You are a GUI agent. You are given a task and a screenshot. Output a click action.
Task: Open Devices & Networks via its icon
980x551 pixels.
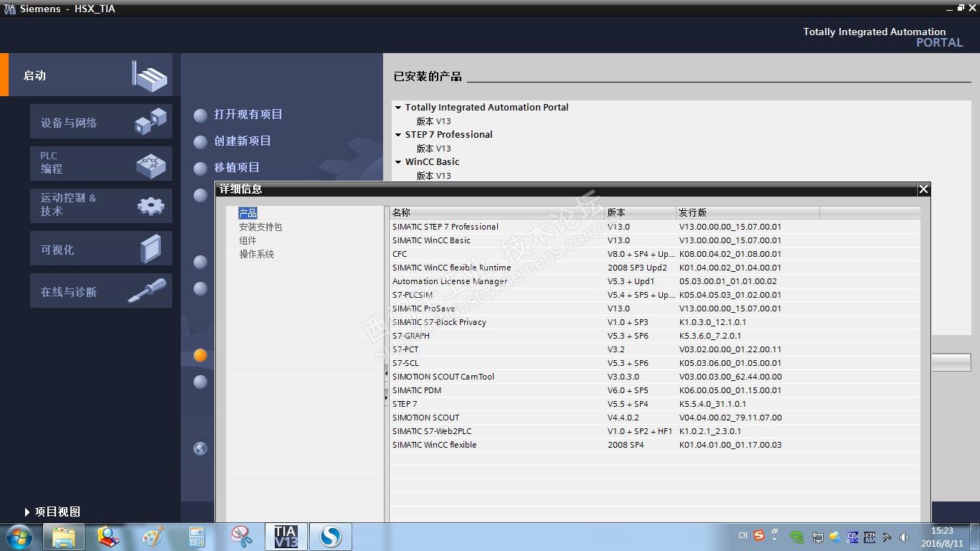point(151,121)
